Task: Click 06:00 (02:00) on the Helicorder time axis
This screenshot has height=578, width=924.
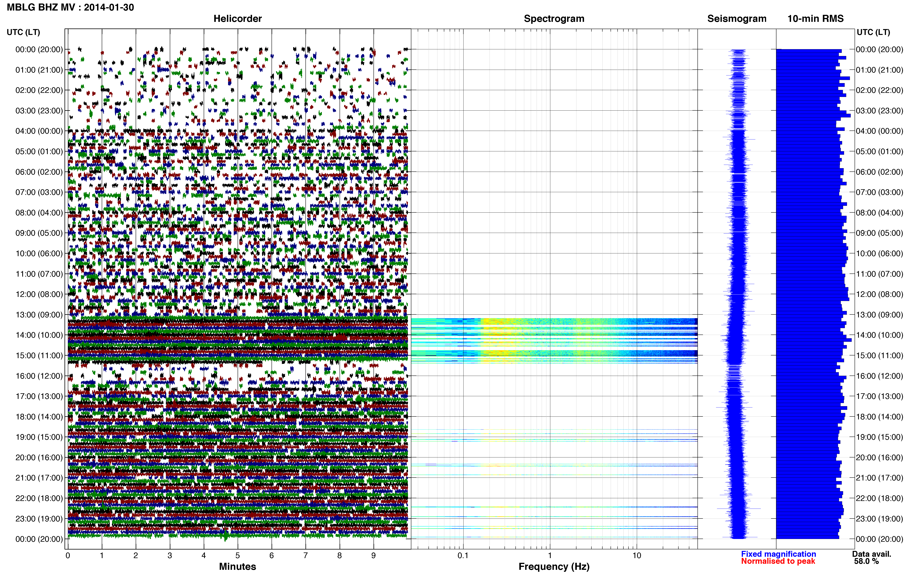Action: point(39,172)
